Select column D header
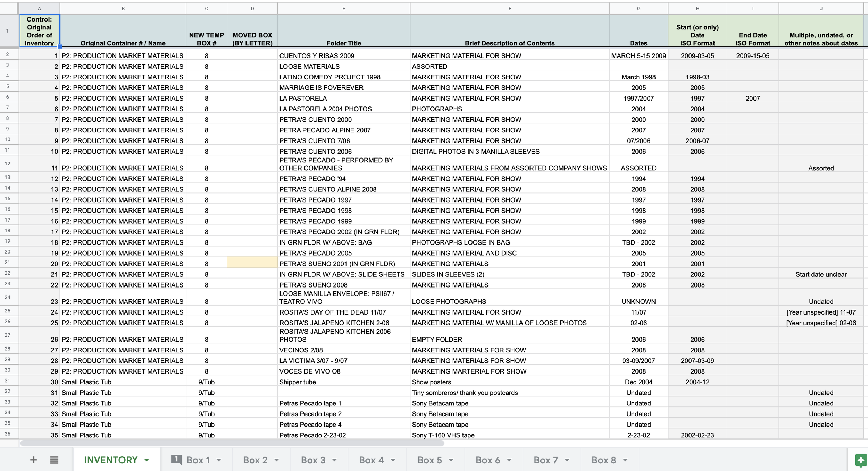868x471 pixels. 252,8
